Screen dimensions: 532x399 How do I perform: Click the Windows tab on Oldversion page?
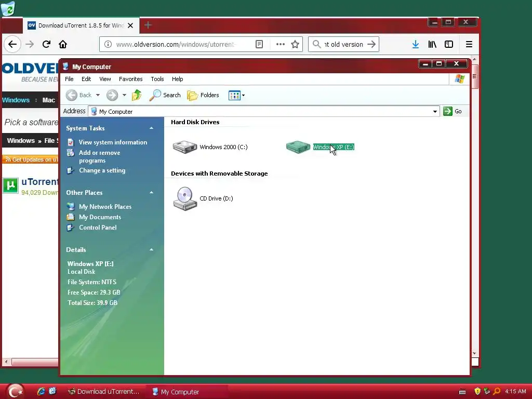pos(16,100)
